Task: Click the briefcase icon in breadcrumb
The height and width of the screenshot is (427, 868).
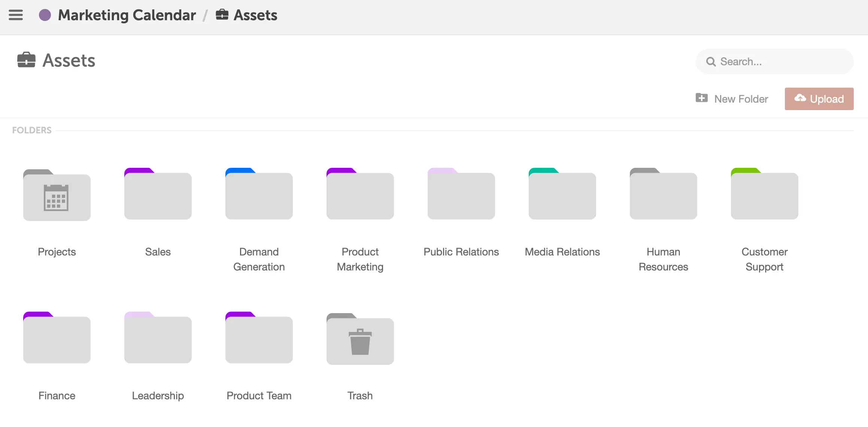Action: coord(222,15)
